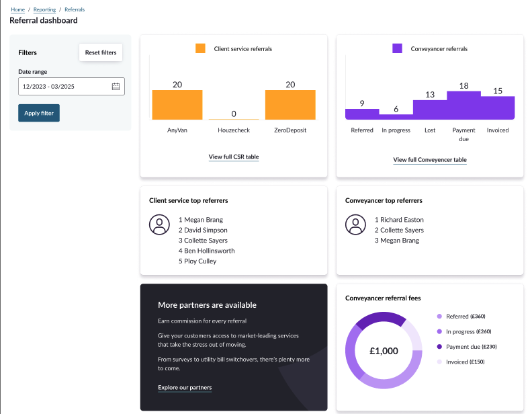Click the In progress (£260) legend dot
Image resolution: width=532 pixels, height=414 pixels.
click(439, 331)
